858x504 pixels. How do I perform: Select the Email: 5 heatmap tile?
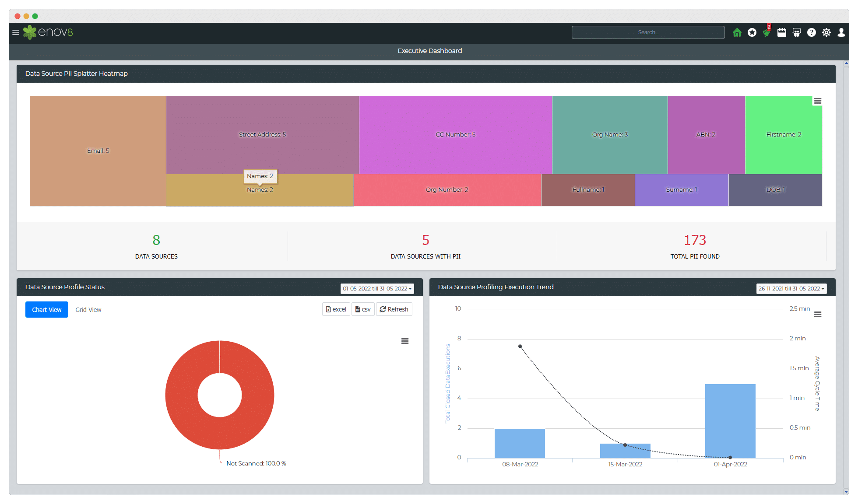click(98, 151)
